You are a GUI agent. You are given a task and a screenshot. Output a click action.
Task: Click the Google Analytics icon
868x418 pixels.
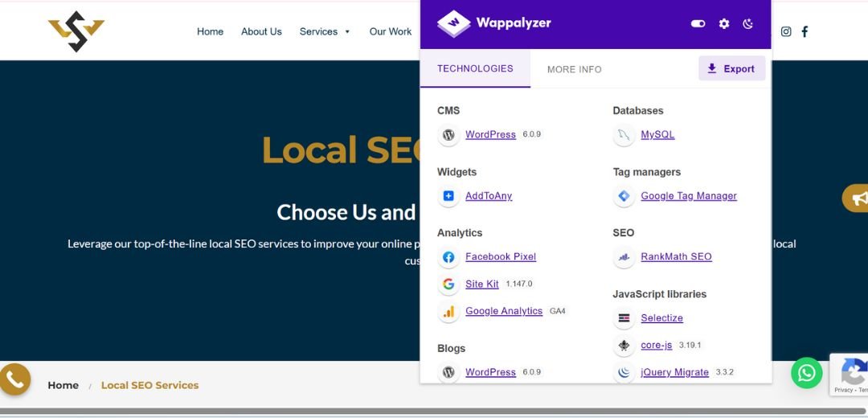pyautogui.click(x=449, y=311)
